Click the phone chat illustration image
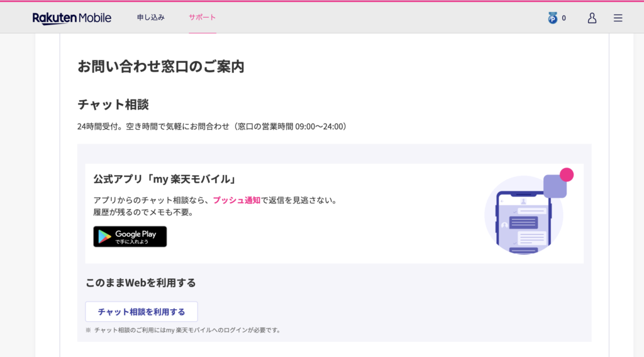This screenshot has width=644, height=357. click(x=528, y=212)
